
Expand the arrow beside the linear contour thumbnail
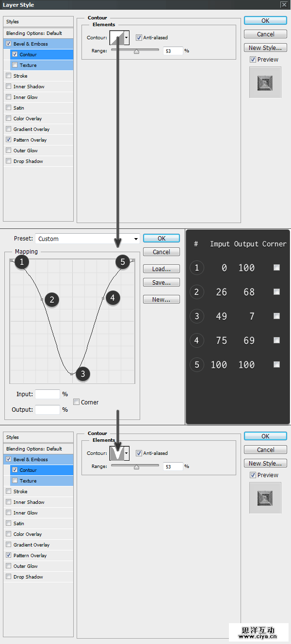(x=127, y=37)
